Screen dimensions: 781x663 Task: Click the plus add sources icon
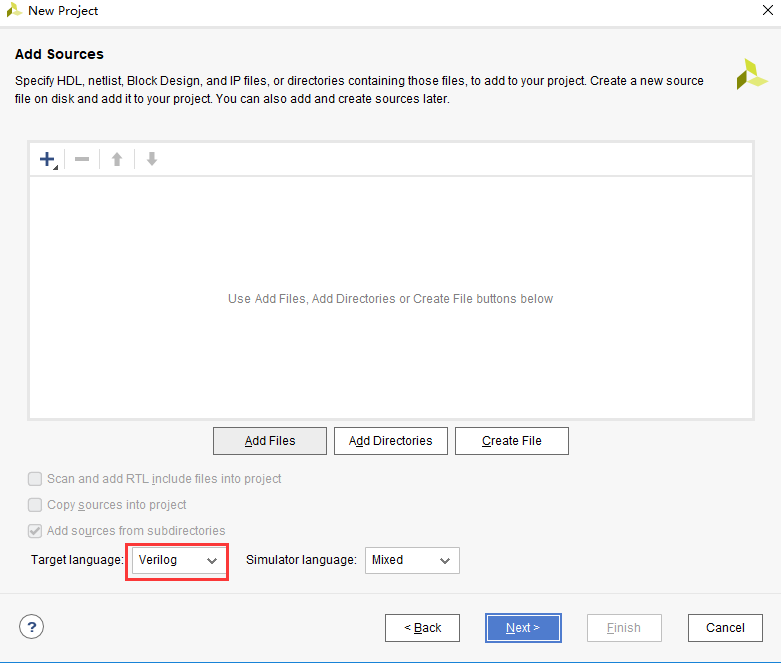coord(48,159)
